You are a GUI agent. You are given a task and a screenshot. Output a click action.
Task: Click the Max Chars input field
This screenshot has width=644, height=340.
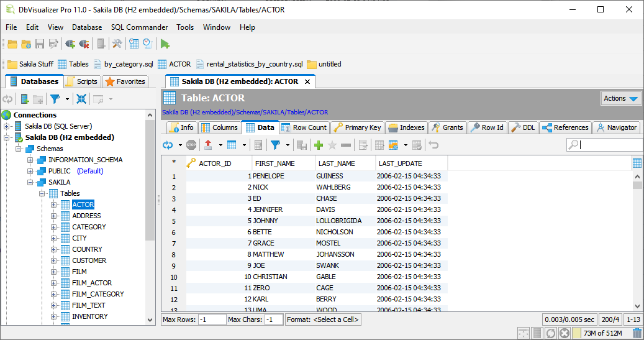coord(274,319)
